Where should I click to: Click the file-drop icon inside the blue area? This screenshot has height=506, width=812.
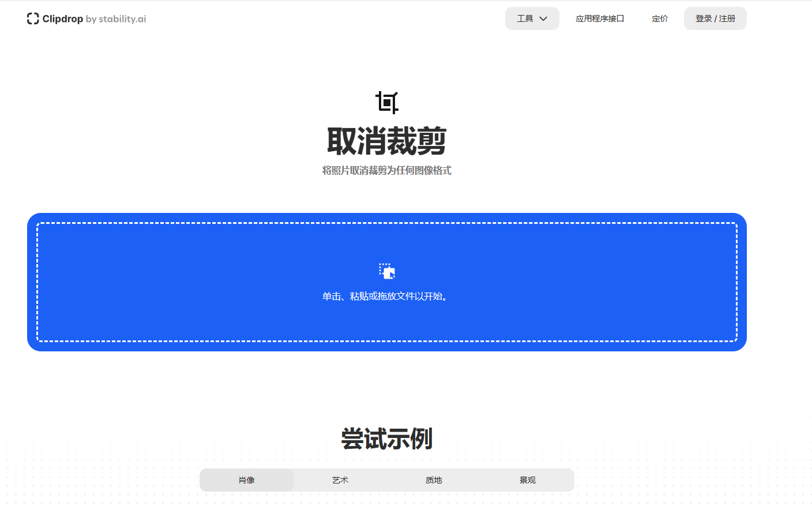tap(386, 271)
